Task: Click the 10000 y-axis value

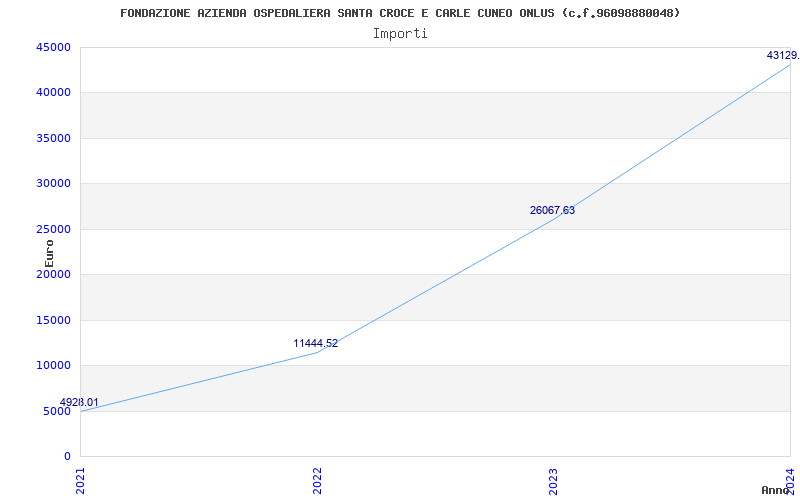Action: pos(53,366)
